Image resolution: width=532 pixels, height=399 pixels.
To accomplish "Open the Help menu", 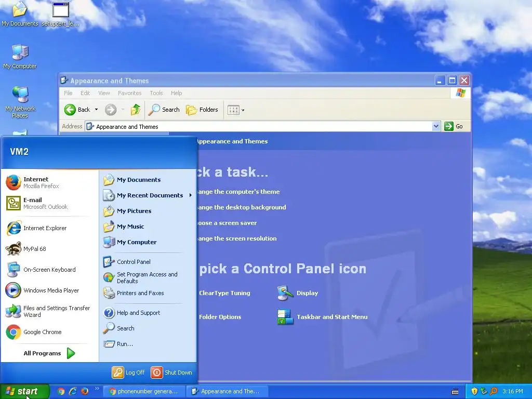I will click(x=176, y=93).
